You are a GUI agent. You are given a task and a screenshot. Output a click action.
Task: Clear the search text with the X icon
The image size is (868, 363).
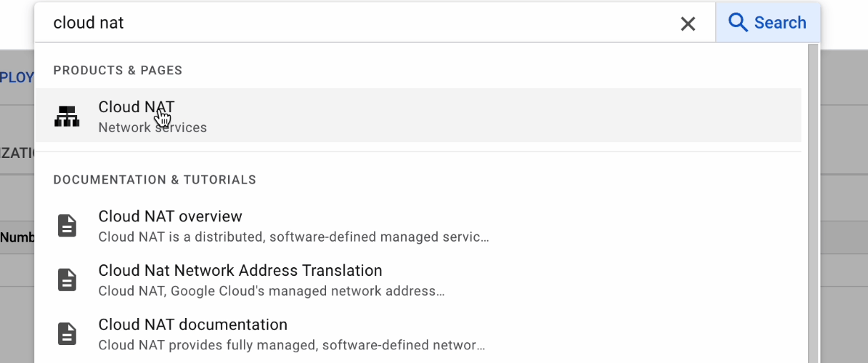tap(688, 24)
